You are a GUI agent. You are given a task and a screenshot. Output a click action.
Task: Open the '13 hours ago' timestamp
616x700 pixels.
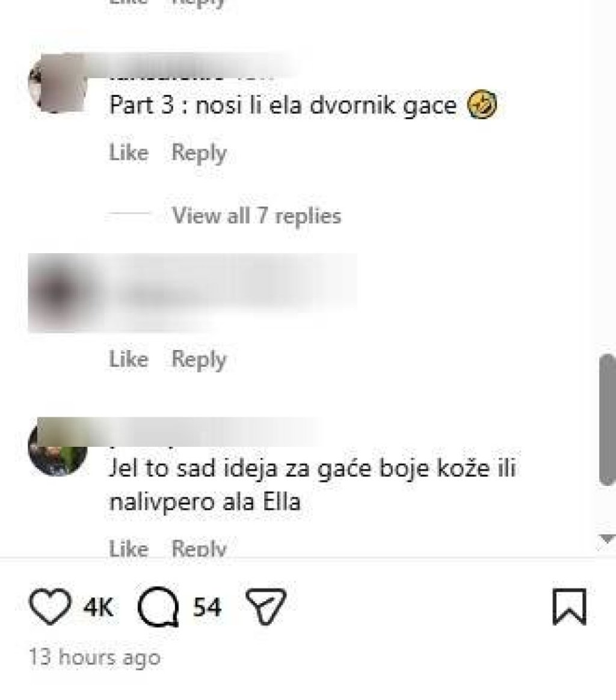pos(94,657)
